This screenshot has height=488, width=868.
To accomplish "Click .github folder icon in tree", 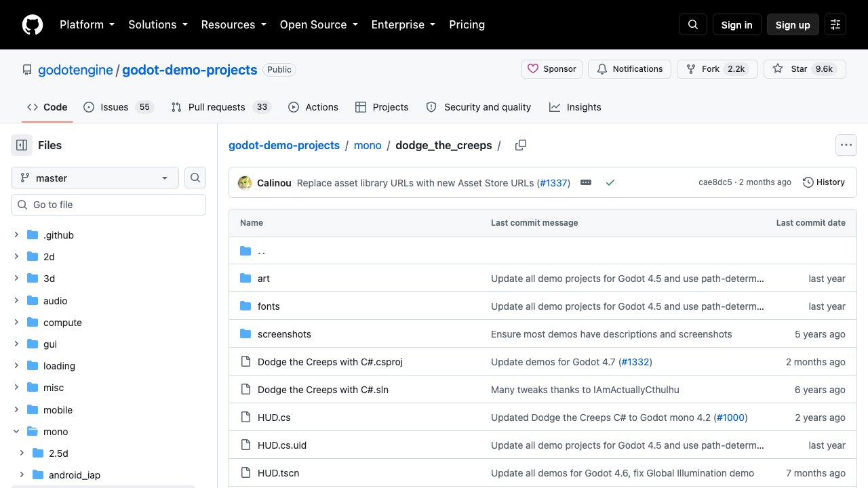I will 32,235.
